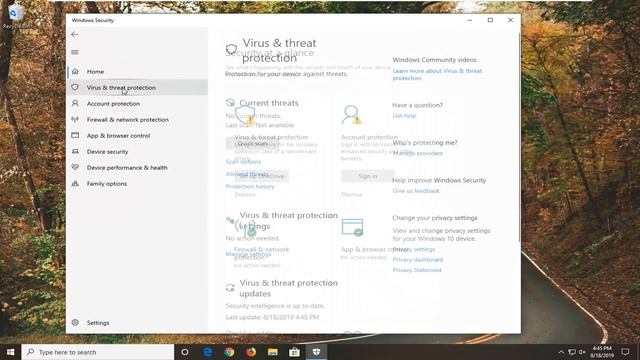Open Microsoft Store from the taskbar
Screen dimensions: 640x360
pyautogui.click(x=294, y=352)
